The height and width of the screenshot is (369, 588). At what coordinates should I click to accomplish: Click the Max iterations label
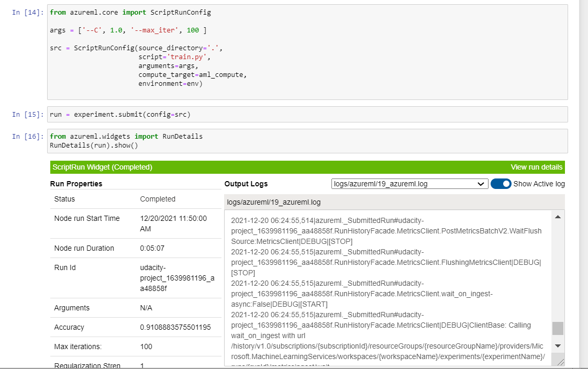coord(77,346)
